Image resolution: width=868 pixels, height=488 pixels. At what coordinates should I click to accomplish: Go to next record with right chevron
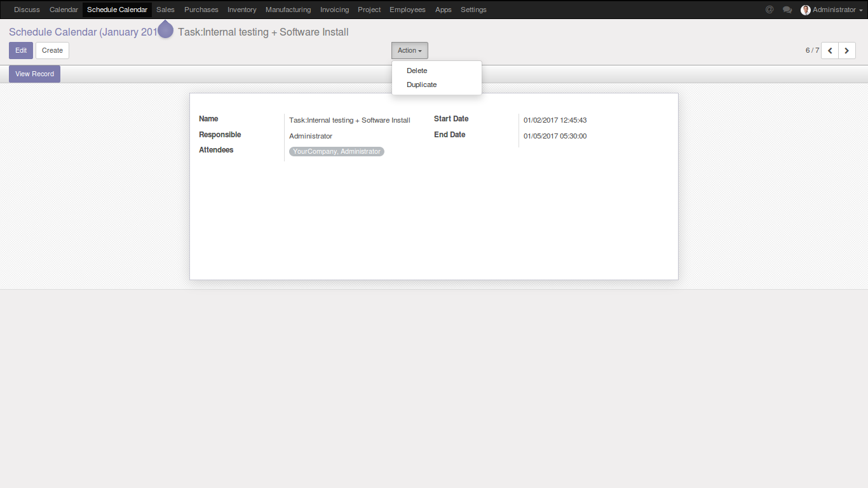[x=847, y=51]
